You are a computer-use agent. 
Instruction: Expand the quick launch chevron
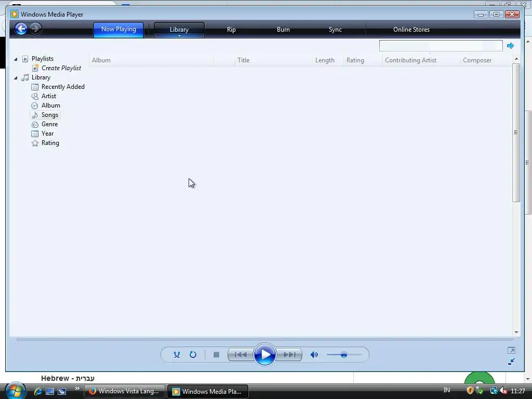click(x=77, y=389)
